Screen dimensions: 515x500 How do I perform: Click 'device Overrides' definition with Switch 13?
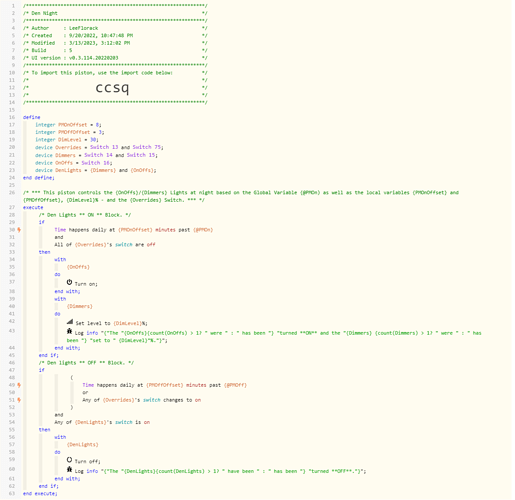(99, 147)
